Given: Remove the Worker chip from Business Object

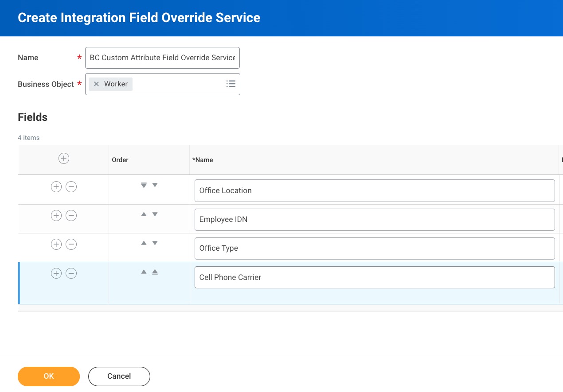Looking at the screenshot, I should [x=96, y=84].
